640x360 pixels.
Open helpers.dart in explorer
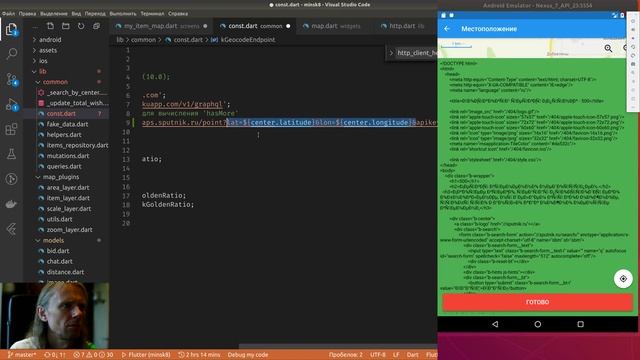pyautogui.click(x=64, y=135)
